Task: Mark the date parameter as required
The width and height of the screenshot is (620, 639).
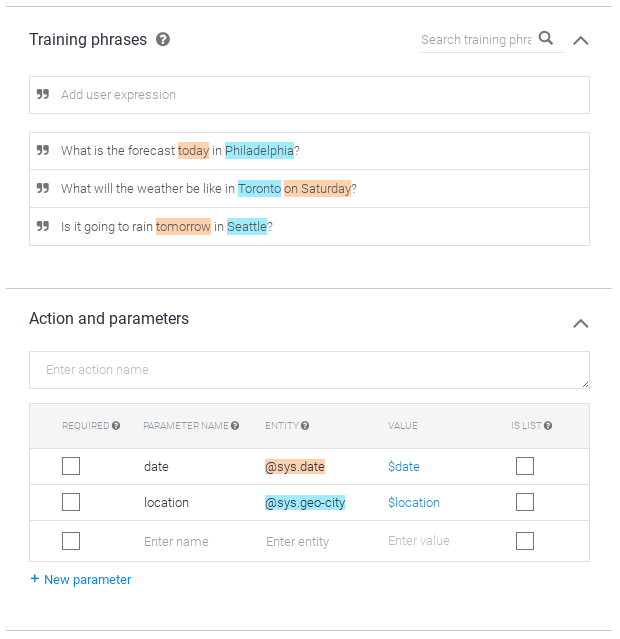Action: [71, 466]
